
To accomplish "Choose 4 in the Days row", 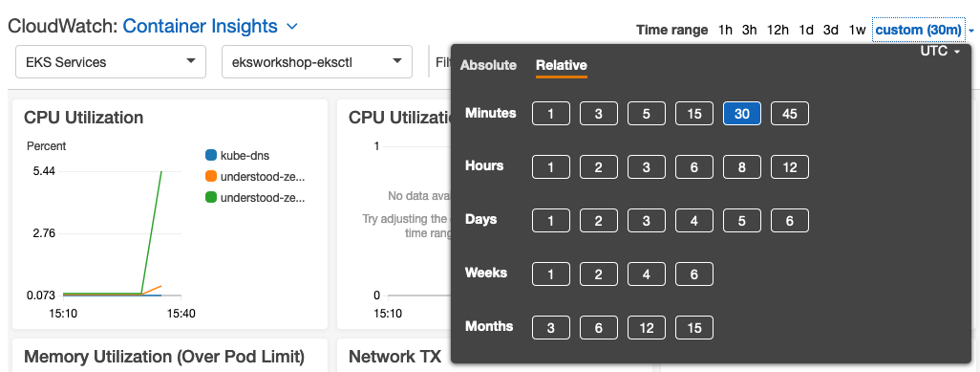I will tap(693, 221).
